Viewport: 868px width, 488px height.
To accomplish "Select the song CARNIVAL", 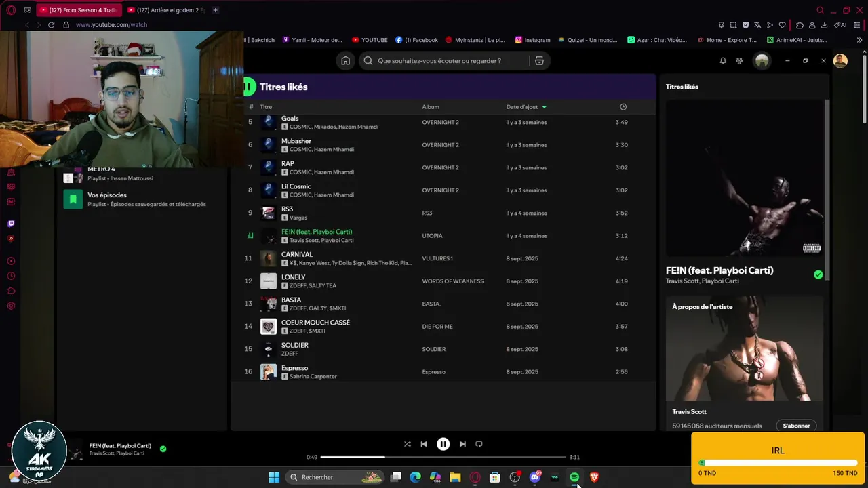I will [297, 254].
